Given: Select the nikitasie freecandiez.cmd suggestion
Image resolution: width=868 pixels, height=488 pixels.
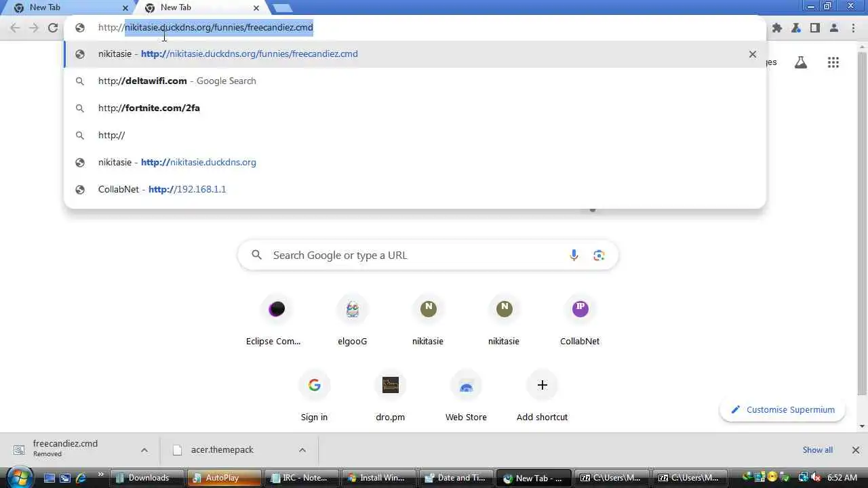Looking at the screenshot, I should (414, 54).
